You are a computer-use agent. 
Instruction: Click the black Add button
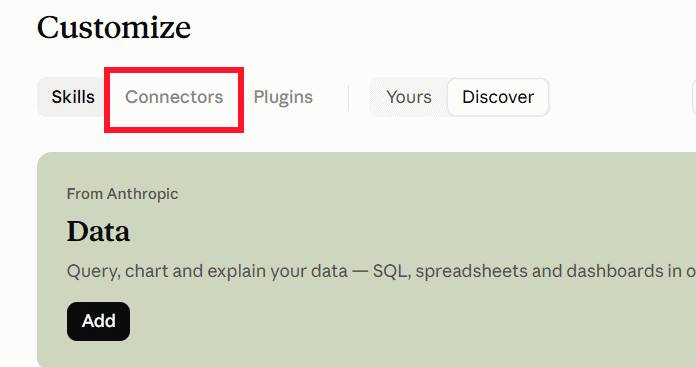pos(99,321)
